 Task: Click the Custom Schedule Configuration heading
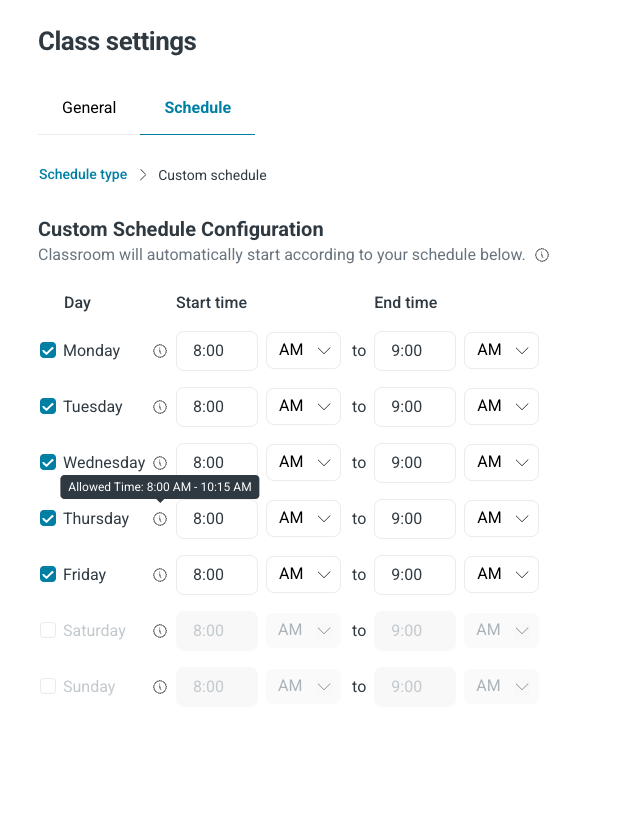click(181, 229)
